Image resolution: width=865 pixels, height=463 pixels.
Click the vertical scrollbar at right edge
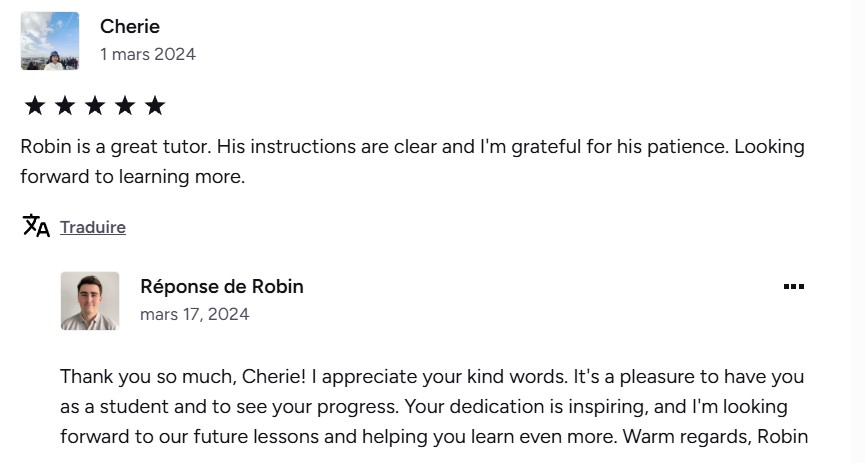click(x=858, y=232)
